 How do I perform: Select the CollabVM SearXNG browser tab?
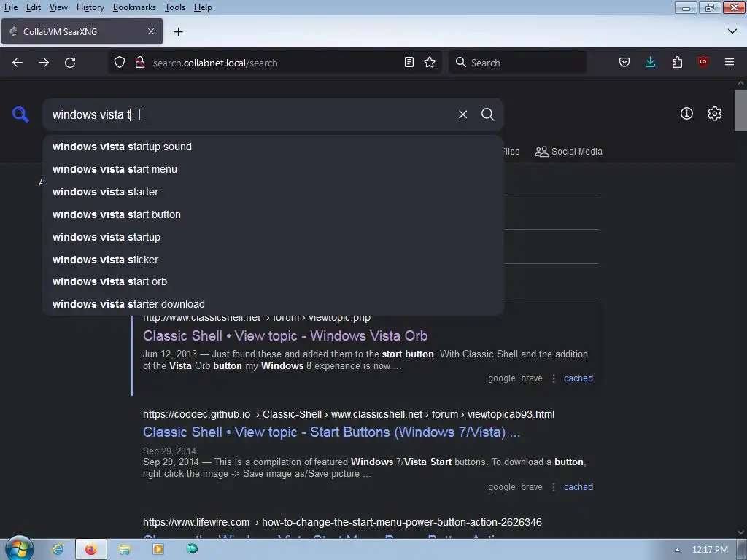(x=82, y=31)
